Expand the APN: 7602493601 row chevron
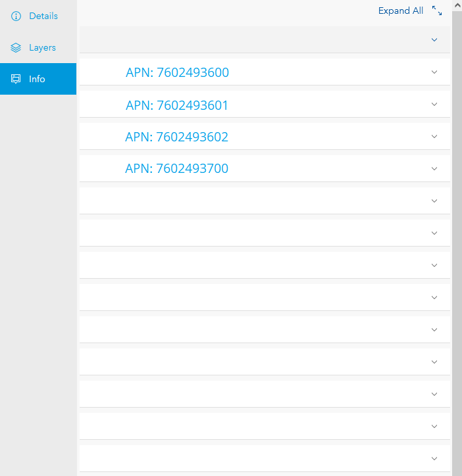The image size is (462, 476). [434, 104]
